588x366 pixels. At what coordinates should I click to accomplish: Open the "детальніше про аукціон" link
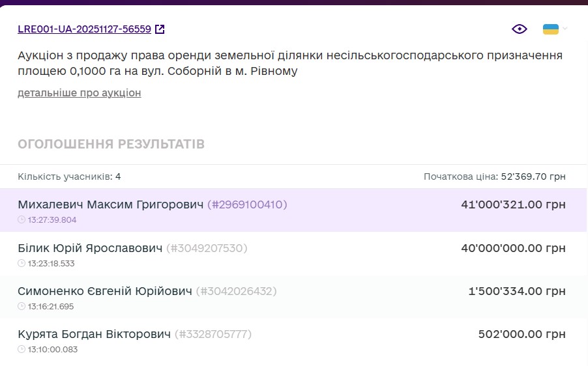click(x=80, y=92)
